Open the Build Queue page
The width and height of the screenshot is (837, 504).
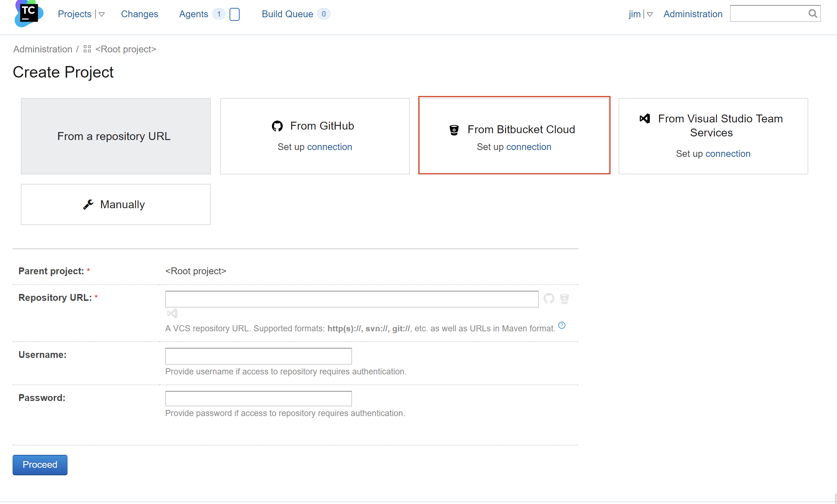287,14
